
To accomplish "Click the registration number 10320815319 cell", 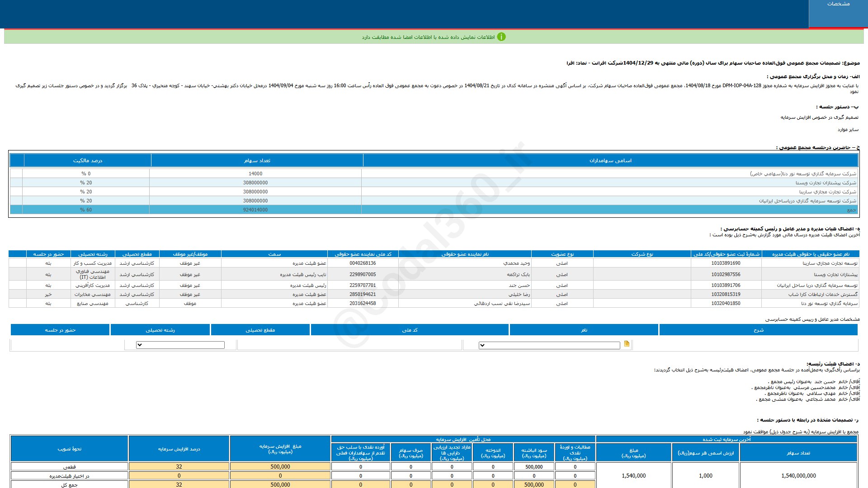I will tap(726, 294).
